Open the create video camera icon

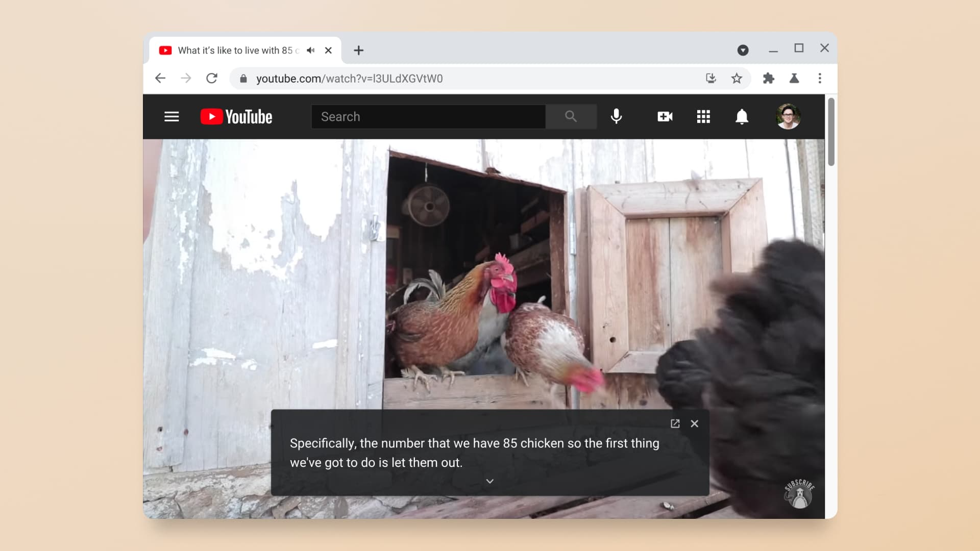tap(665, 117)
